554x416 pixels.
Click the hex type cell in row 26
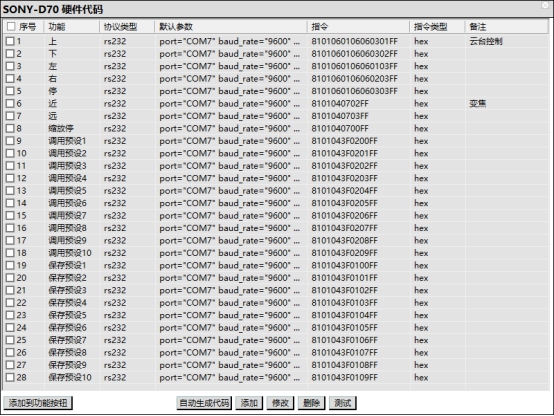coord(421,352)
